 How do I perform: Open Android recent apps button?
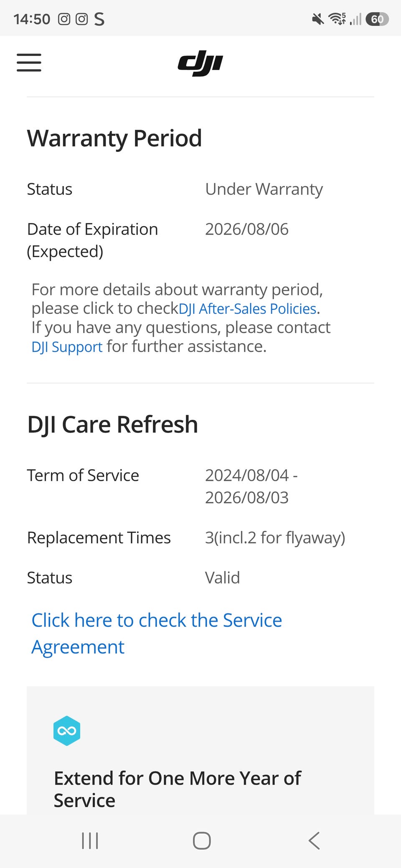coord(90,840)
